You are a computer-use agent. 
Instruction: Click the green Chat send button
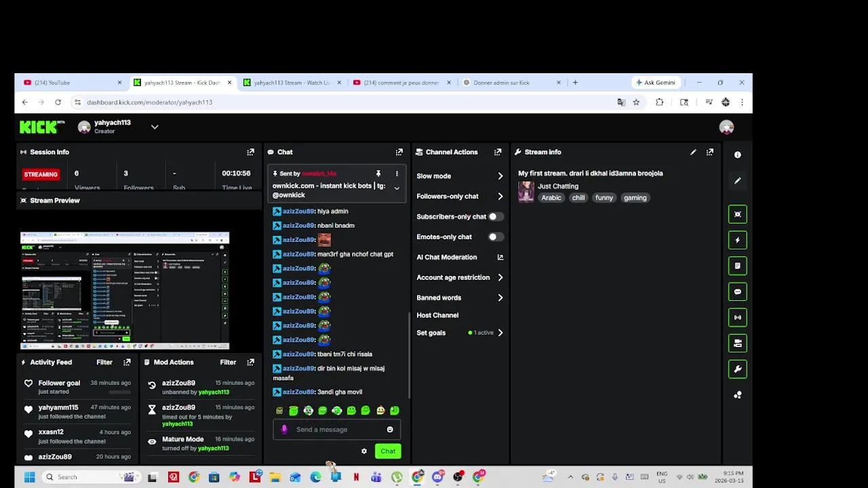[388, 451]
